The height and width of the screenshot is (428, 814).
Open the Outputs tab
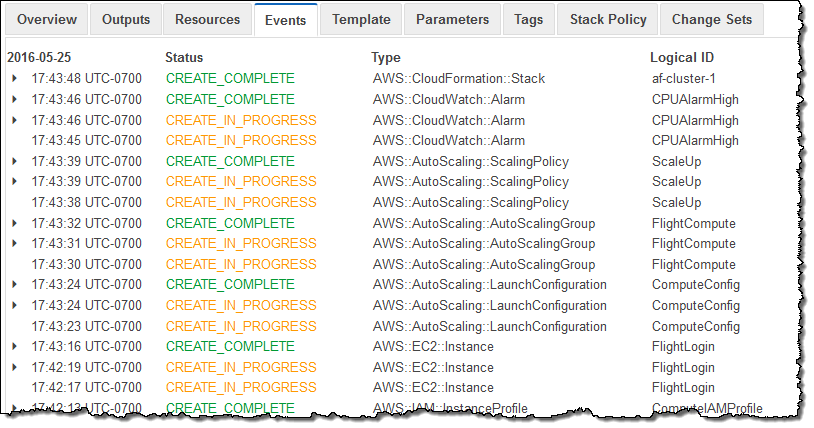click(x=126, y=19)
